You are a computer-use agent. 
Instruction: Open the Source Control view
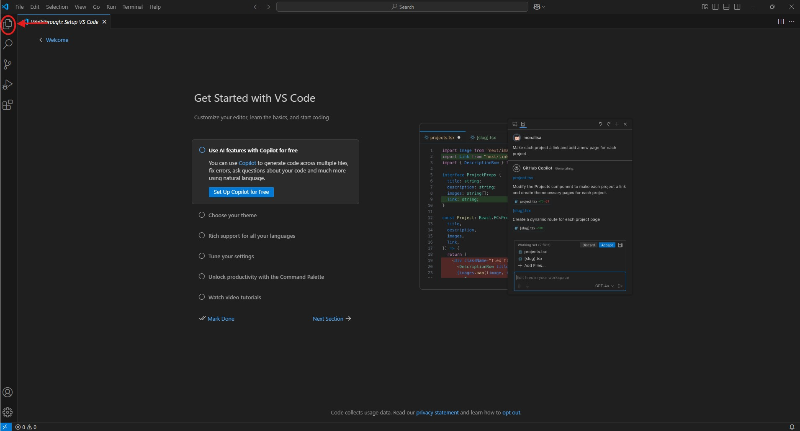pos(8,64)
